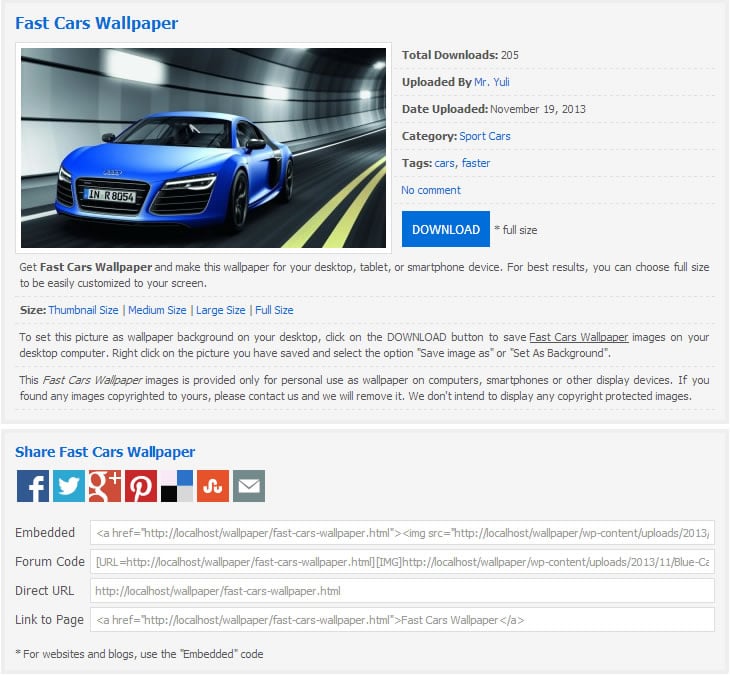The width and height of the screenshot is (730, 676).
Task: Choose Large Size link
Action: click(x=220, y=310)
